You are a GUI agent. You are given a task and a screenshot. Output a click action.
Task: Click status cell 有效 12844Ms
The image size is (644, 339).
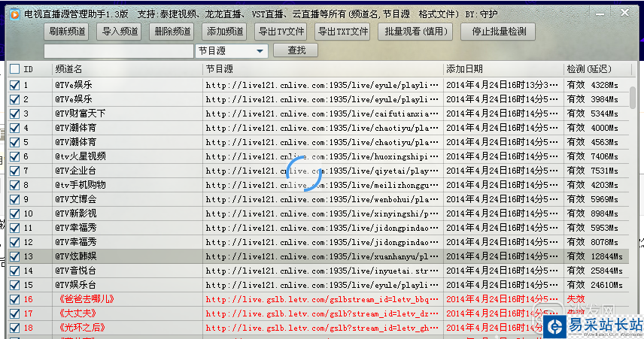pyautogui.click(x=594, y=256)
